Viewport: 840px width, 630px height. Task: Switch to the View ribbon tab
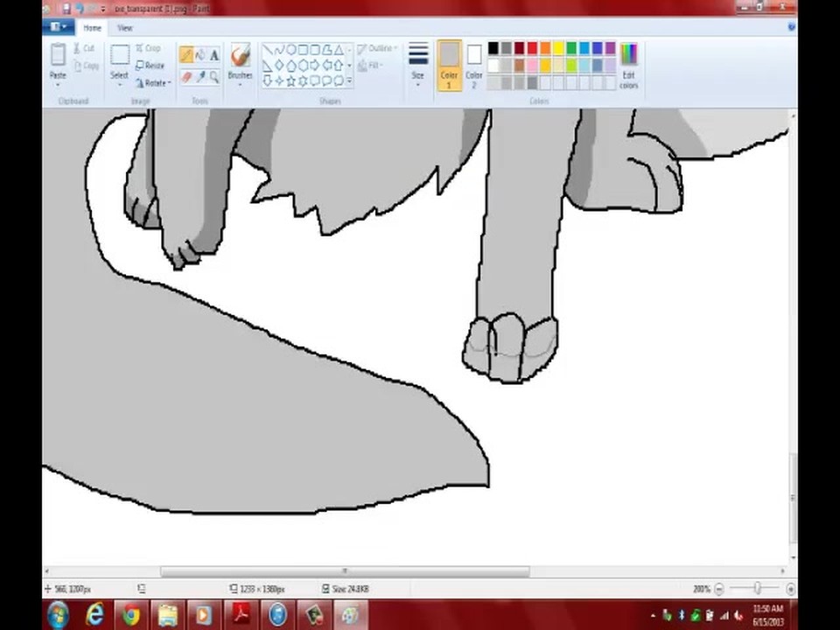[x=125, y=28]
